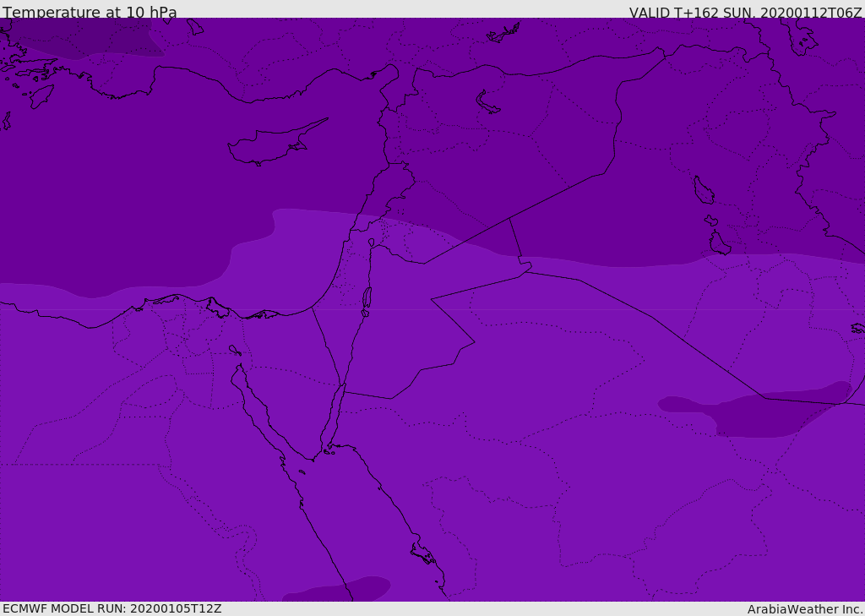Click the 'Temperature at 10 hPa' title text
865x616 pixels.
coord(90,12)
